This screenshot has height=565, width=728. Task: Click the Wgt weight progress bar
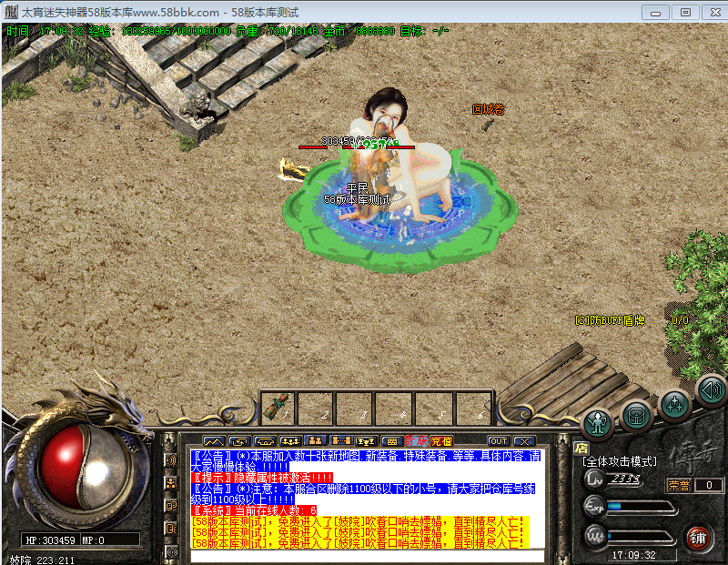(x=642, y=537)
